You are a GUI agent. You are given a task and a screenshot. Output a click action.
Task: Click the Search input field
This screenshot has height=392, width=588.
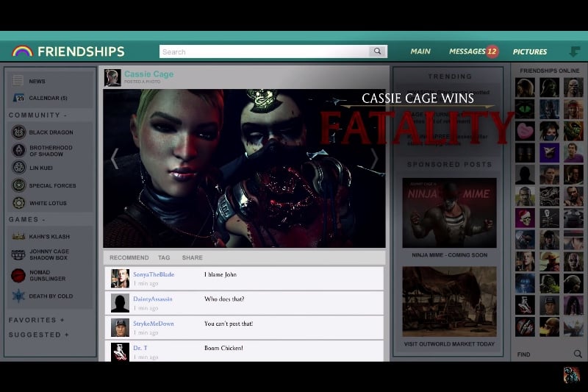click(x=264, y=51)
